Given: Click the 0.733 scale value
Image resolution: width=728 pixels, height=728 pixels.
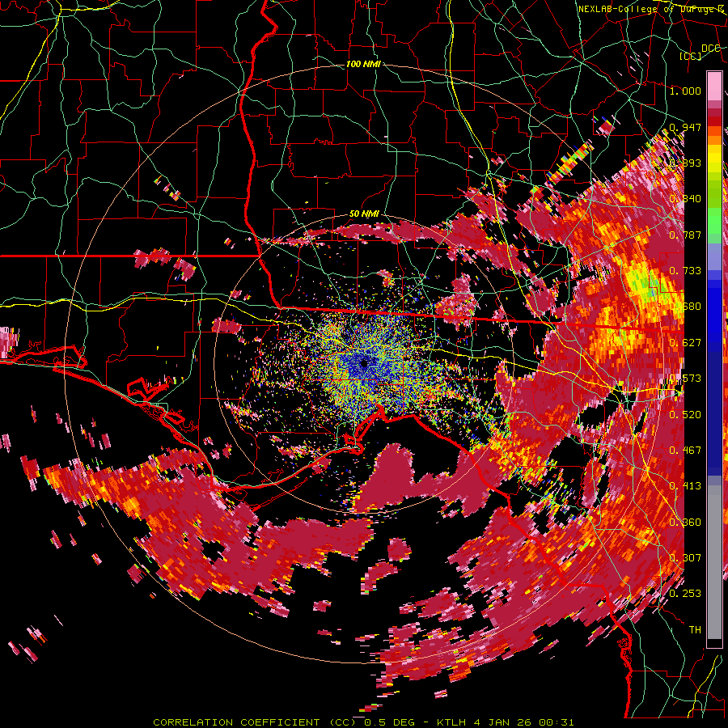Looking at the screenshot, I should click(685, 271).
